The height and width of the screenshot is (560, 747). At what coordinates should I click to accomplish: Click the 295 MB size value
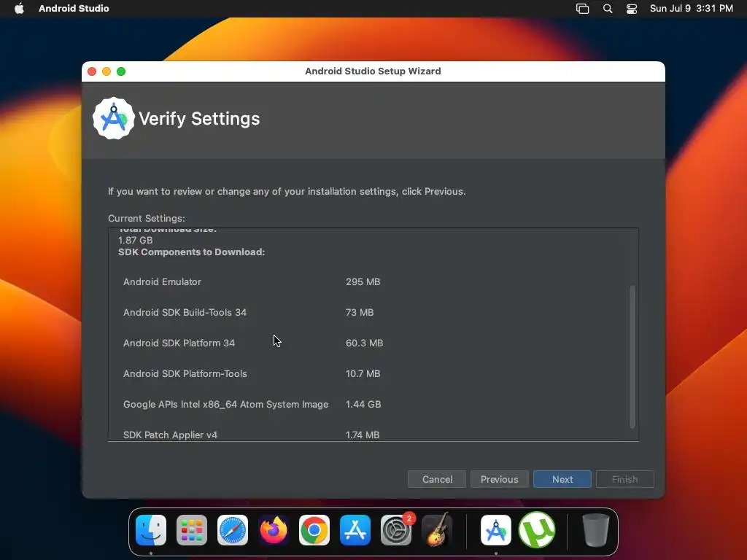(363, 281)
